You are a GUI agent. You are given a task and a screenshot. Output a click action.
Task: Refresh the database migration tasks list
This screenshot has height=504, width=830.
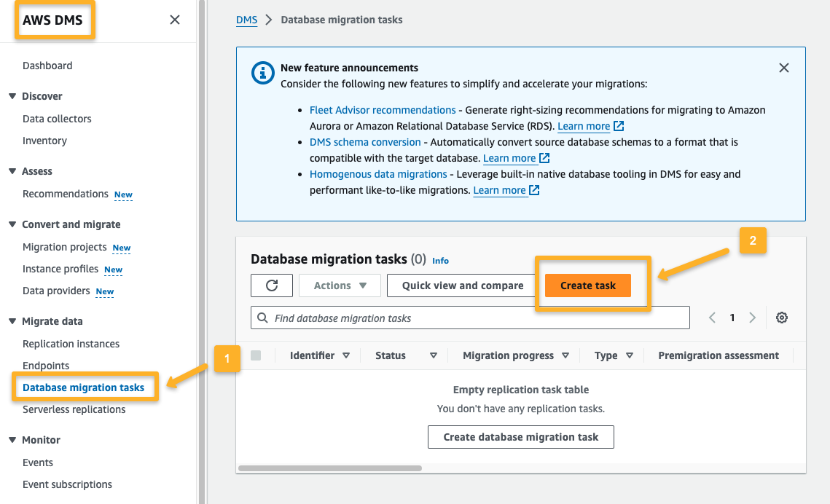[x=271, y=285]
